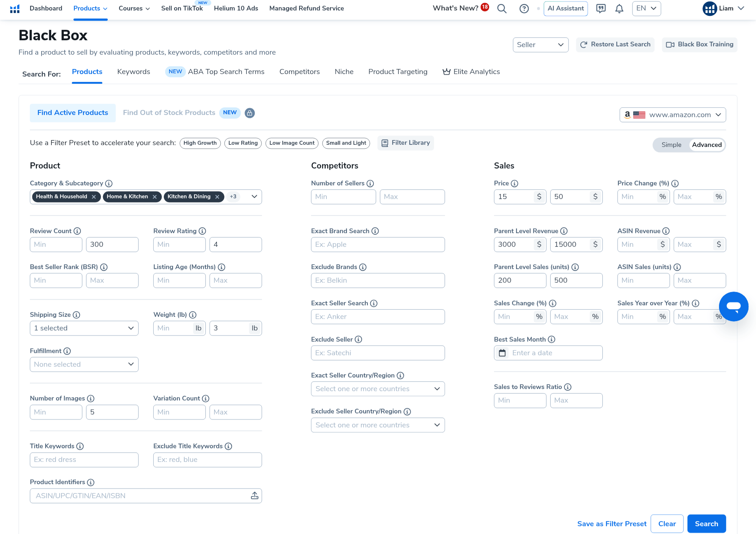The image size is (756, 534).
Task: Show info for Fulfillment
Action: pyautogui.click(x=67, y=351)
